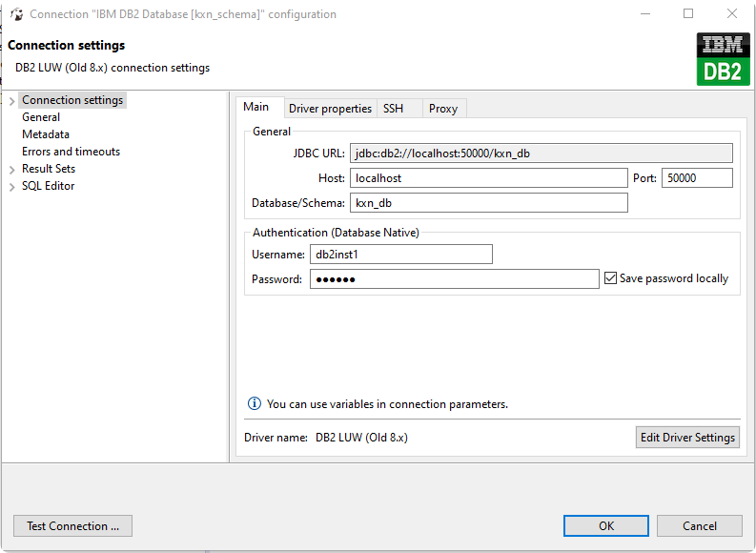Expand the Result Sets tree node
756x553 pixels.
point(12,169)
